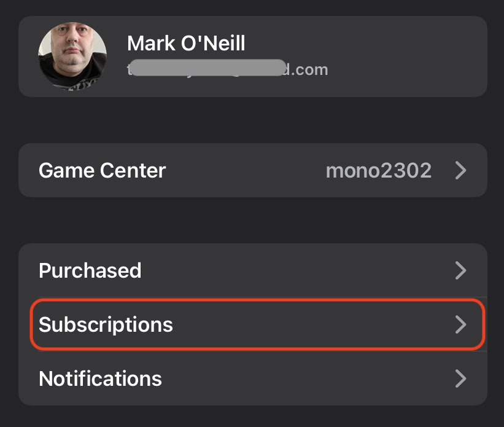Click blank middle area of Notifications row
The height and width of the screenshot is (427, 504).
(x=307, y=378)
